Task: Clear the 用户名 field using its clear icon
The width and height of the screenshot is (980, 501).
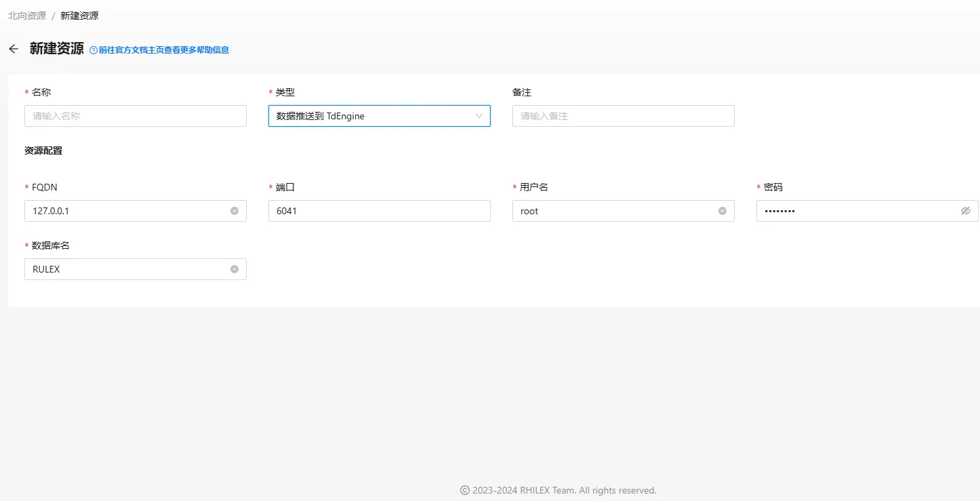Action: click(722, 211)
